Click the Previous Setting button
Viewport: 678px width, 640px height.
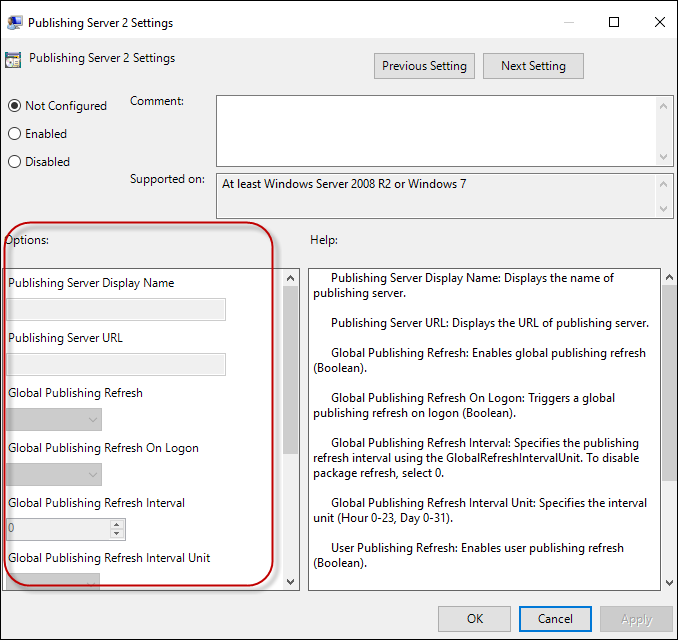click(x=424, y=66)
